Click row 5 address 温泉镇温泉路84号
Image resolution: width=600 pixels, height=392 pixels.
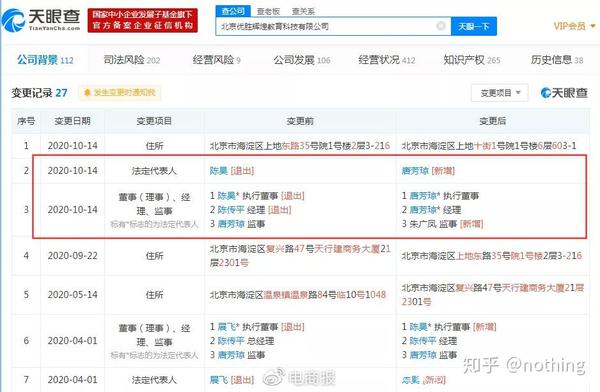[x=298, y=295]
